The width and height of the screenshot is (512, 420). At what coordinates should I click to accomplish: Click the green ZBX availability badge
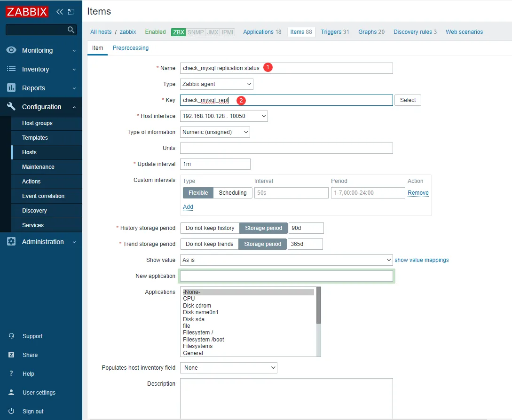178,32
